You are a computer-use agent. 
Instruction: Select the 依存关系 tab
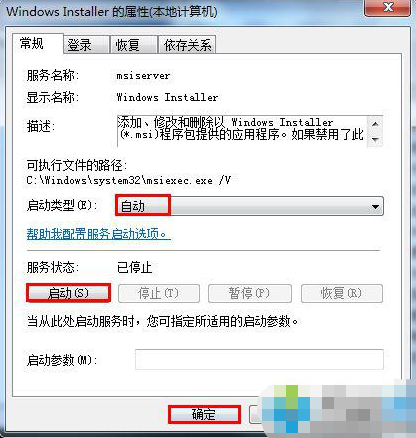(187, 45)
